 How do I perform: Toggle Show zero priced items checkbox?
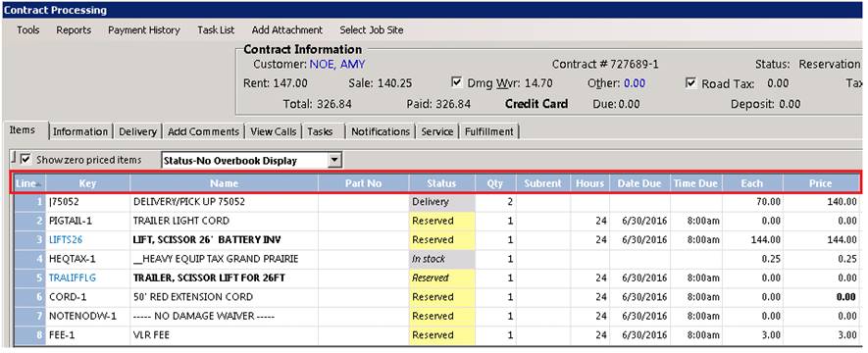click(26, 160)
